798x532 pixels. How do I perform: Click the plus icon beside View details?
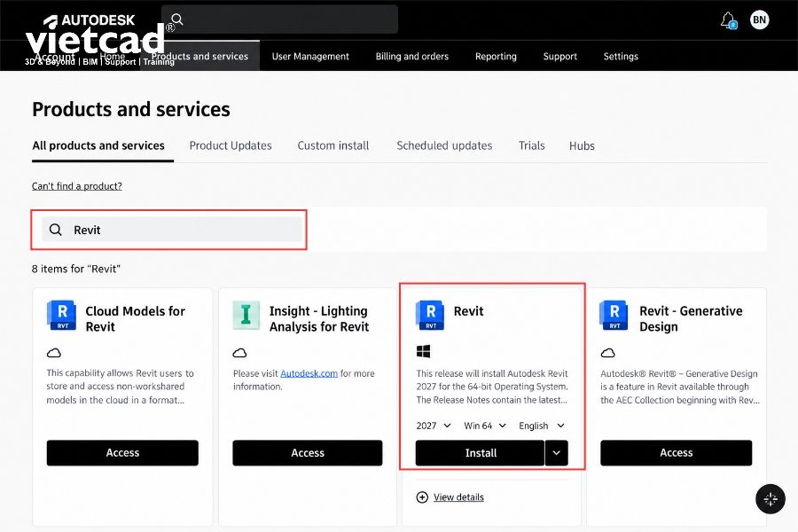pos(422,497)
